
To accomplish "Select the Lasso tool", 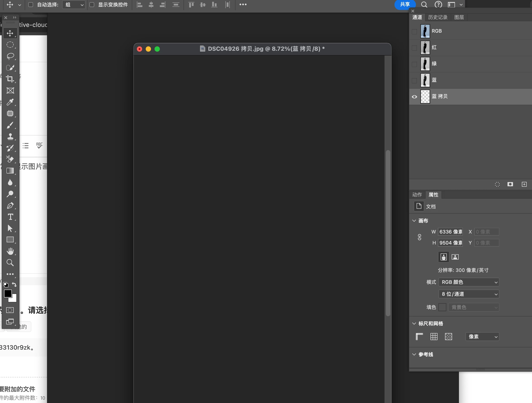I will (10, 56).
